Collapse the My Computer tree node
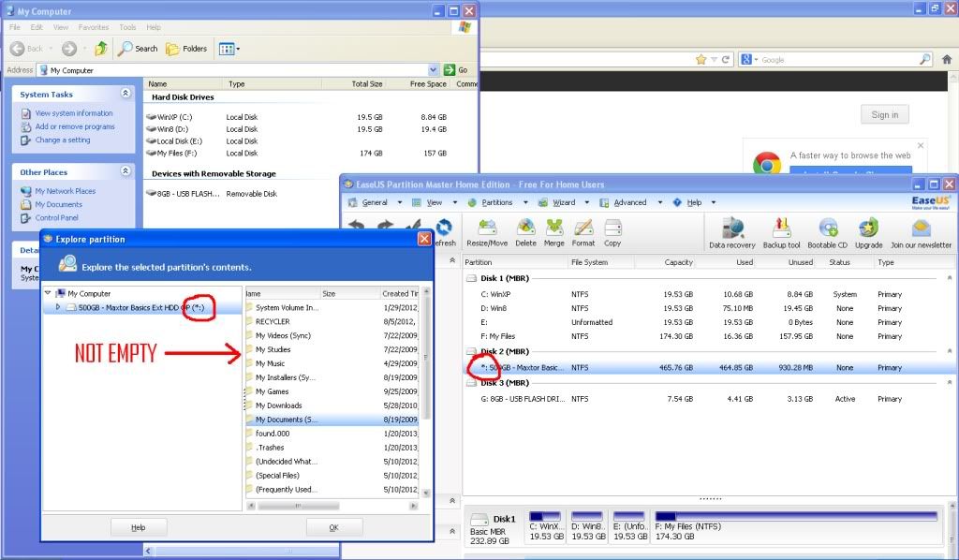 coord(48,293)
